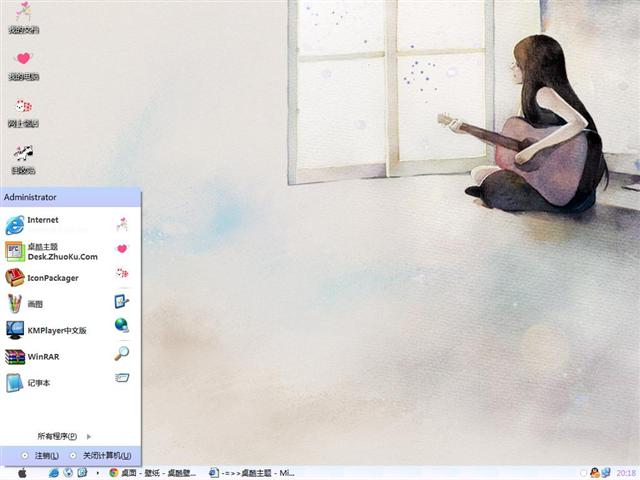Switch to 桌酷主题 - Mi... taskbar window

(x=252, y=473)
